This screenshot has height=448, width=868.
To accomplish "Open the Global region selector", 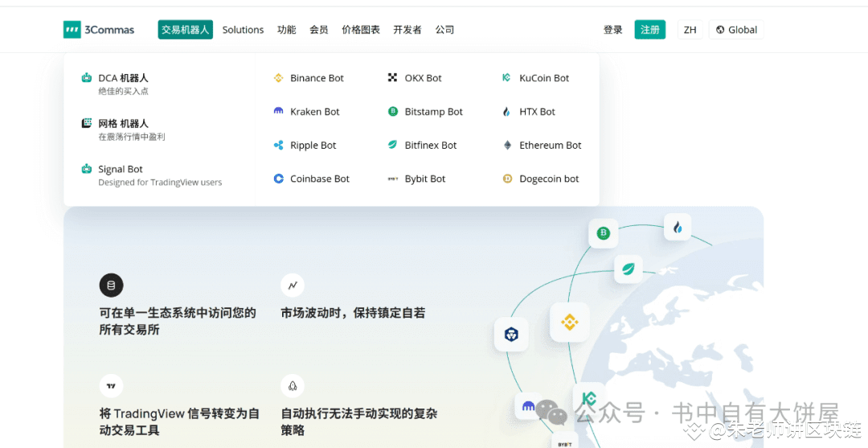I will 735,30.
